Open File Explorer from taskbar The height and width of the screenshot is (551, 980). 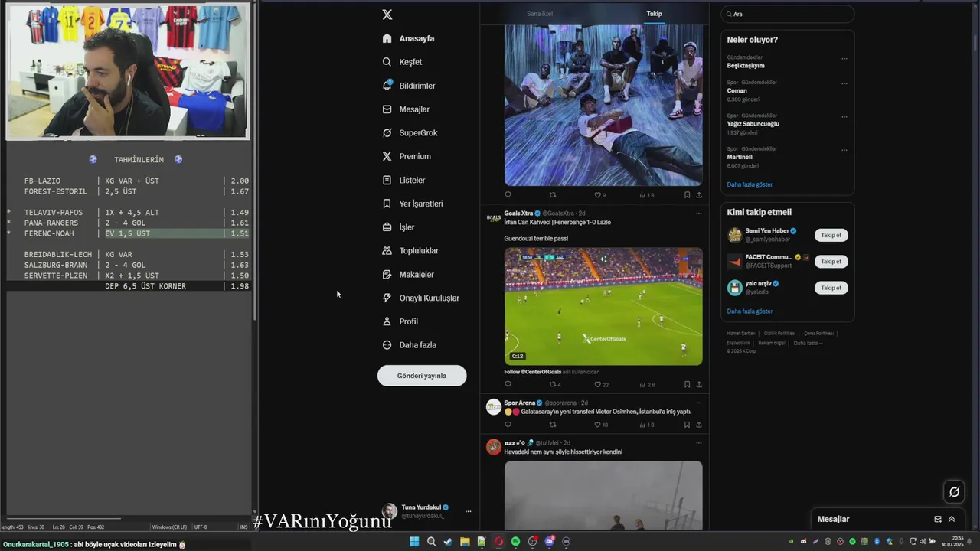tap(465, 542)
